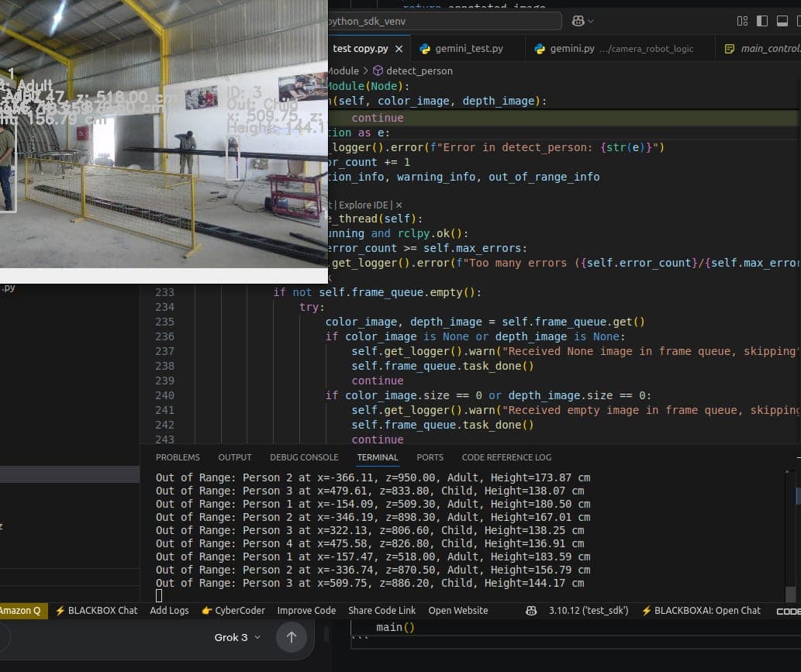Open CODE REFERENCE LOG tab

pos(506,457)
